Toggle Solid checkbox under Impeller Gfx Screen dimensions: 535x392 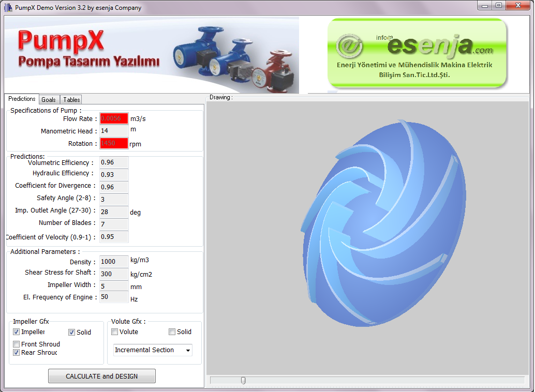(x=72, y=333)
